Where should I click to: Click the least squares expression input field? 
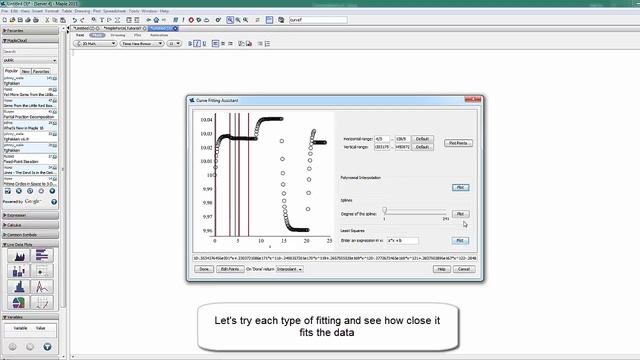coord(402,241)
